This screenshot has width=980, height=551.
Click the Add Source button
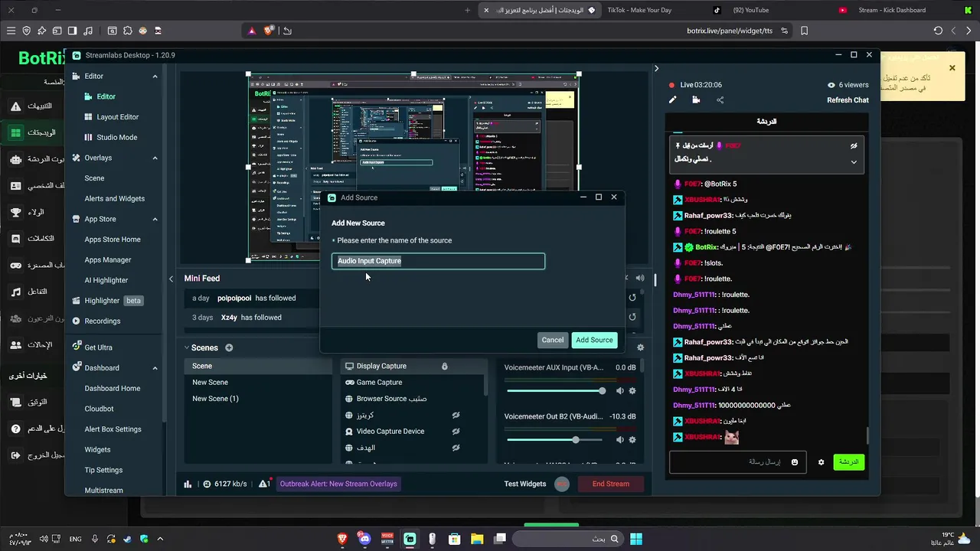click(594, 340)
